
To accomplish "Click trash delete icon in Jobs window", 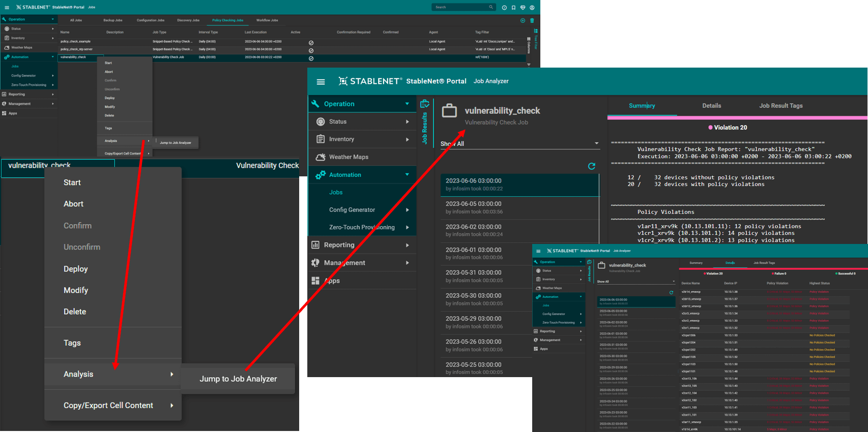I will point(532,21).
